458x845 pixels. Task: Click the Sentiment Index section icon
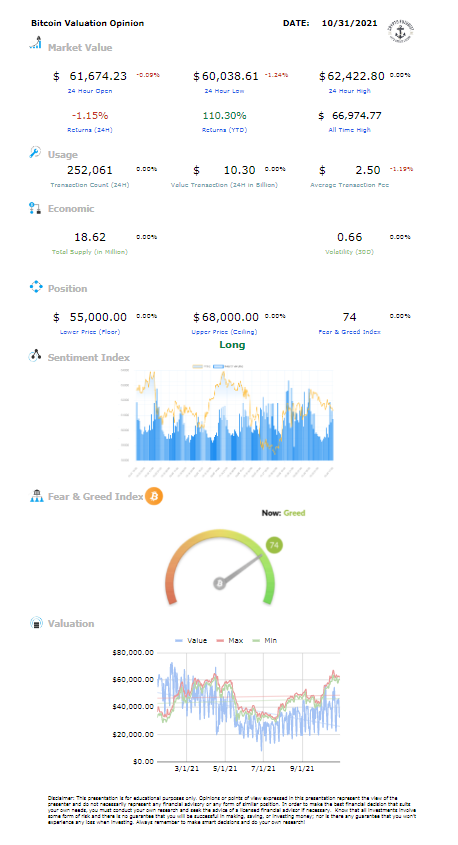pyautogui.click(x=35, y=356)
